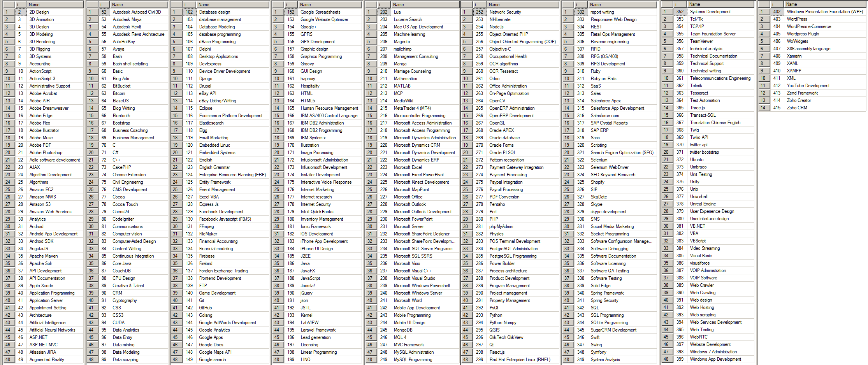Click the "MySQL Programming" cell
The image size is (868, 365).
click(x=425, y=360)
